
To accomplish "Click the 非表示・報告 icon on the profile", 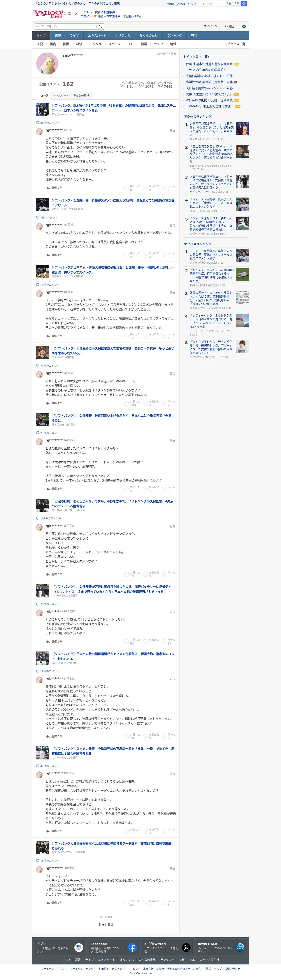I will point(158,54).
